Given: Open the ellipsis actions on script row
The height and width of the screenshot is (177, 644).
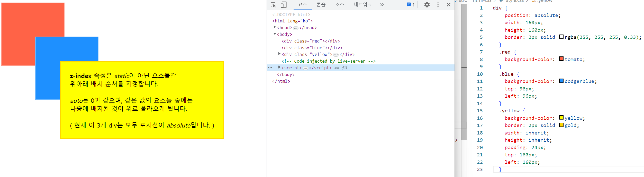Looking at the screenshot, I should pyautogui.click(x=270, y=68).
